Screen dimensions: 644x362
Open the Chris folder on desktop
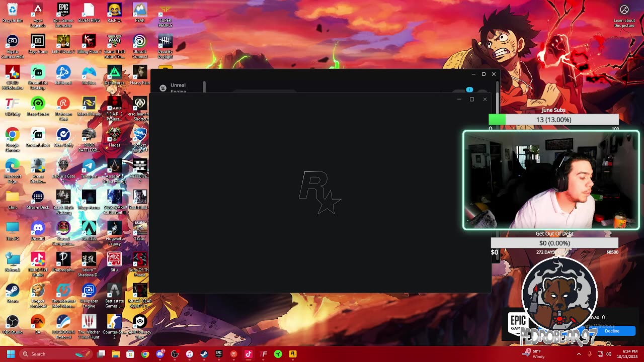pos(13,200)
